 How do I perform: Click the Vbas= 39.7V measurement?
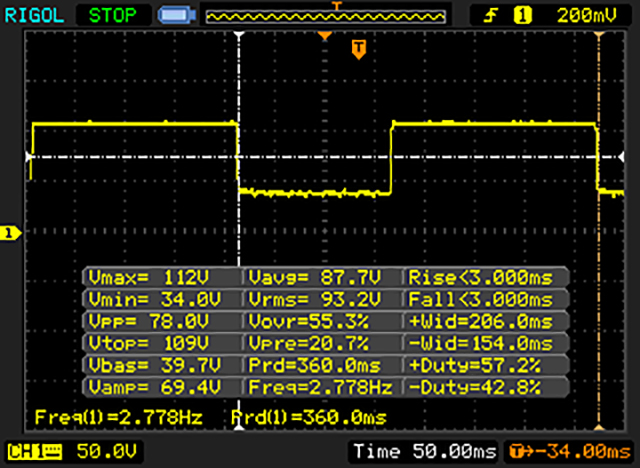tap(154, 365)
